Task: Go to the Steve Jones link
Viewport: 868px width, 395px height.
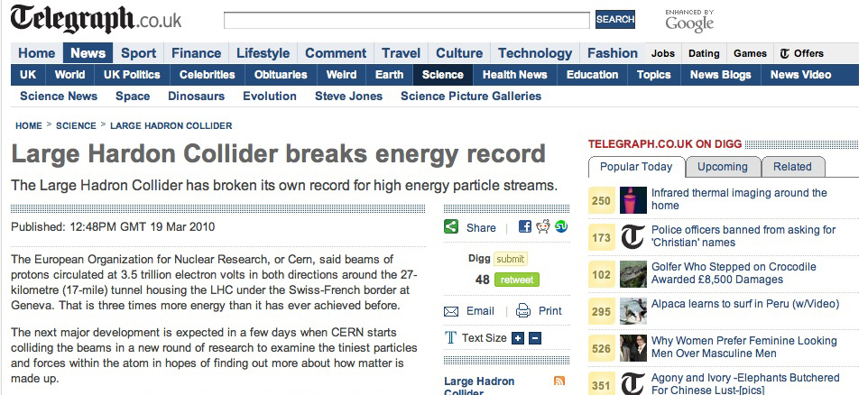Action: [x=349, y=96]
